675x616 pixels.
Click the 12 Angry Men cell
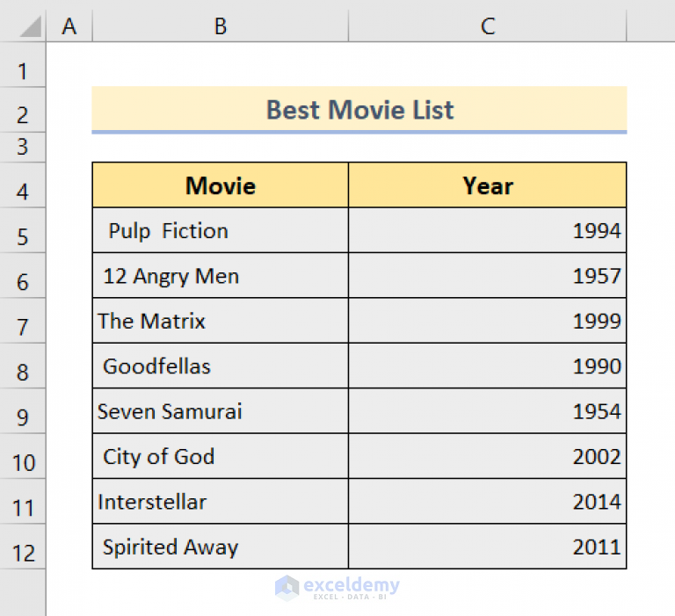[220, 276]
